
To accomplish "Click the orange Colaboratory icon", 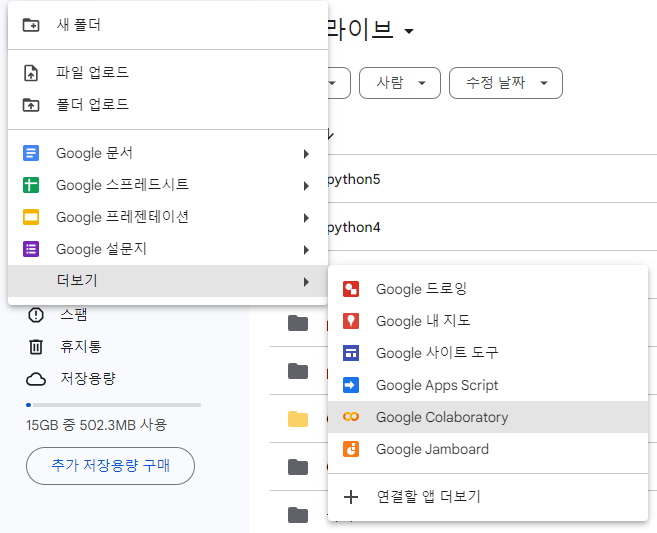I will (351, 417).
